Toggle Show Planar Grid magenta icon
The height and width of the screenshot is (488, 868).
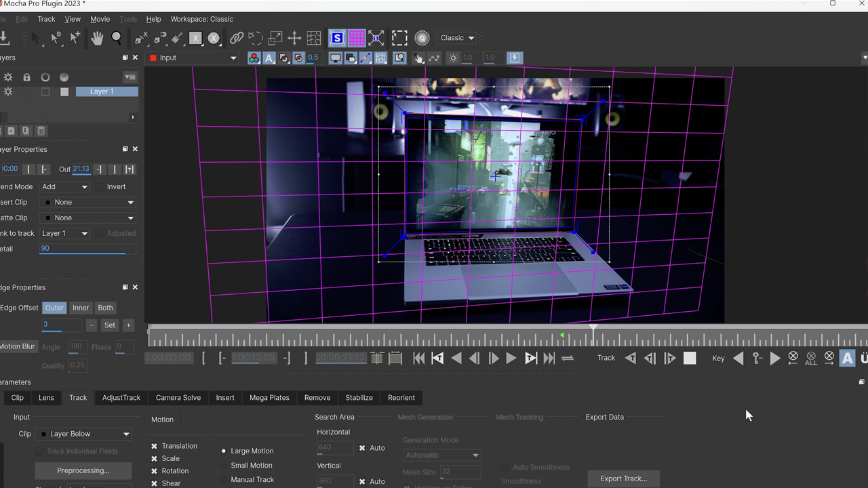pyautogui.click(x=357, y=38)
